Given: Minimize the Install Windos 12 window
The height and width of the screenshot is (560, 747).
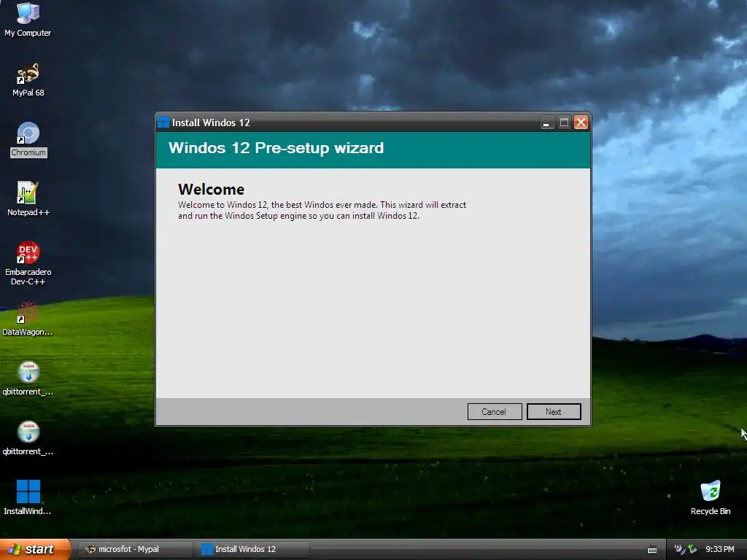Looking at the screenshot, I should 546,122.
